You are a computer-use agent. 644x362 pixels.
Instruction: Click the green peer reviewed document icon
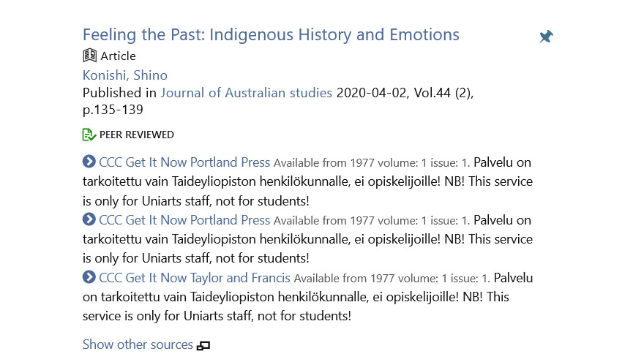tap(89, 135)
